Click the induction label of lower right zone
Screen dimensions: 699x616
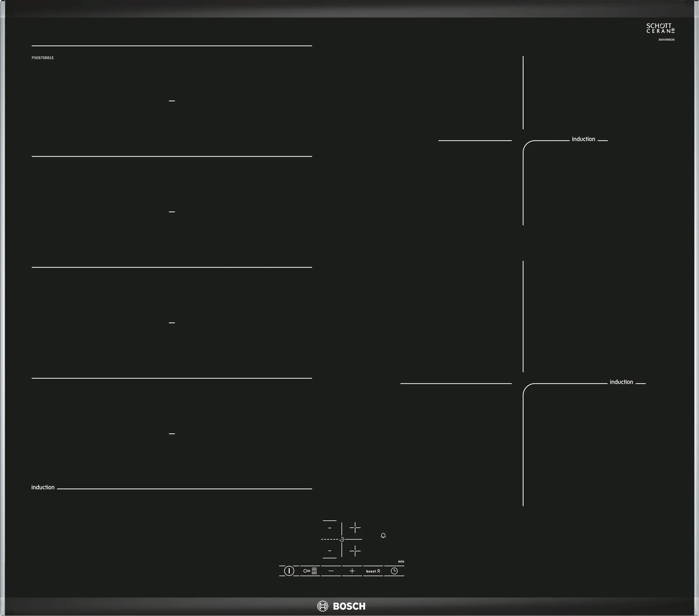tap(621, 382)
